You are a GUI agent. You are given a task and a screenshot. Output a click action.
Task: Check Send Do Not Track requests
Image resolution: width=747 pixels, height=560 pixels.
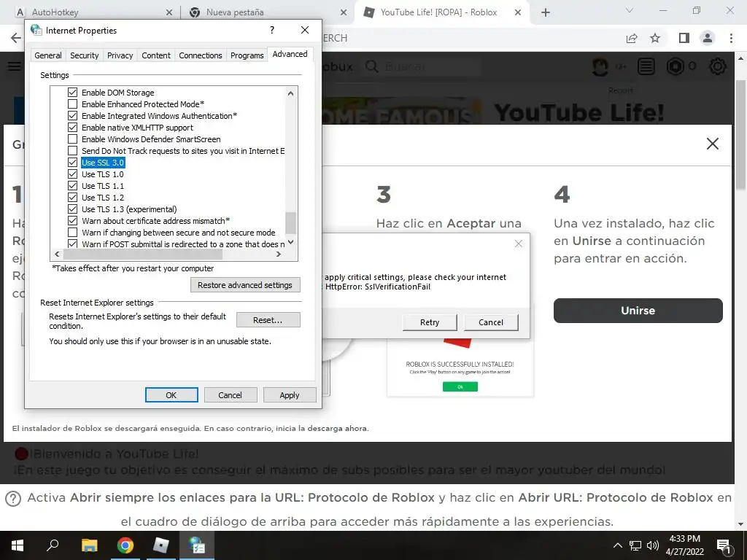coord(72,150)
